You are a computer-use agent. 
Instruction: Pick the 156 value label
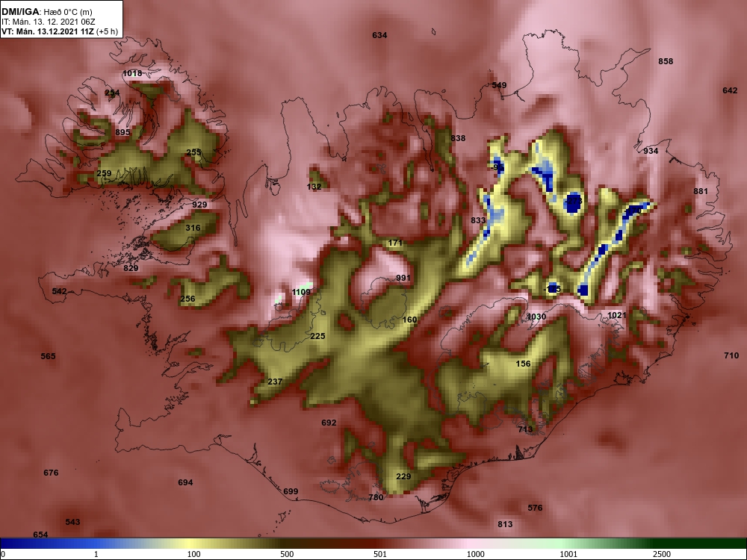click(x=523, y=364)
